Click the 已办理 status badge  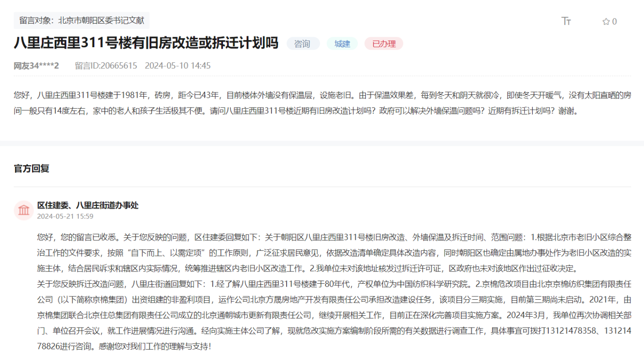pos(384,44)
